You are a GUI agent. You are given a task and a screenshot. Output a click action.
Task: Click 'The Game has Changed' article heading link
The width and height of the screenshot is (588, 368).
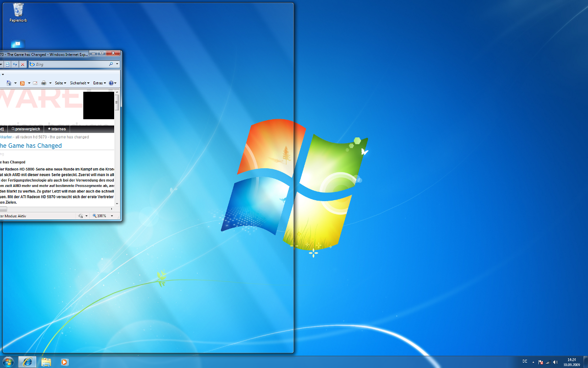tap(30, 146)
